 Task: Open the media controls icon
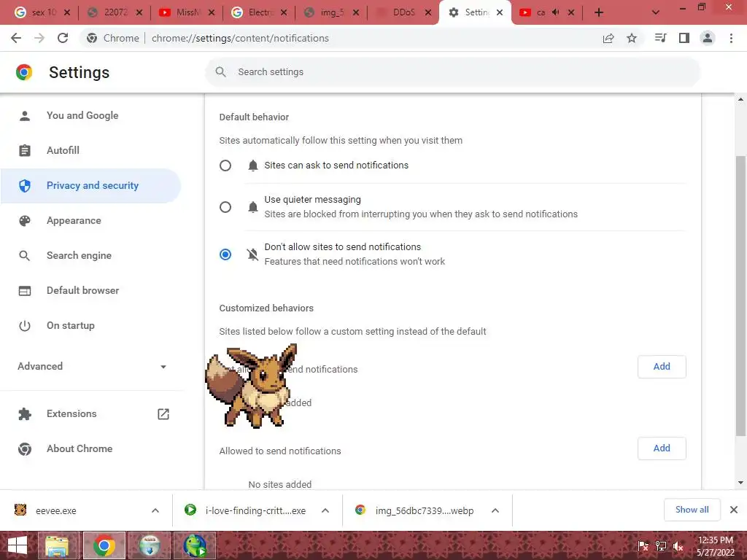pyautogui.click(x=660, y=38)
